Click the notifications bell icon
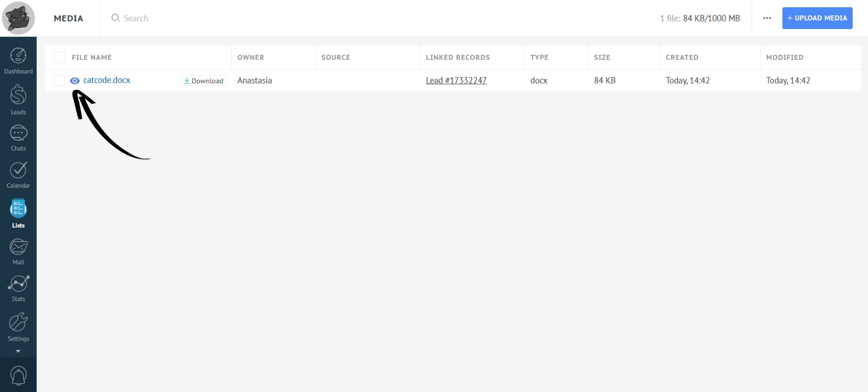This screenshot has height=392, width=868. tap(18, 376)
